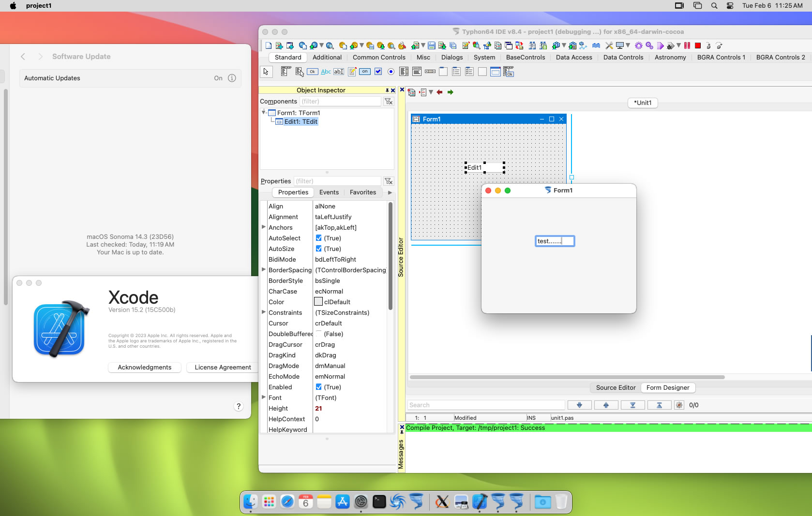Image resolution: width=812 pixels, height=516 pixels.
Task: Click the Properties filter input field
Action: (337, 181)
